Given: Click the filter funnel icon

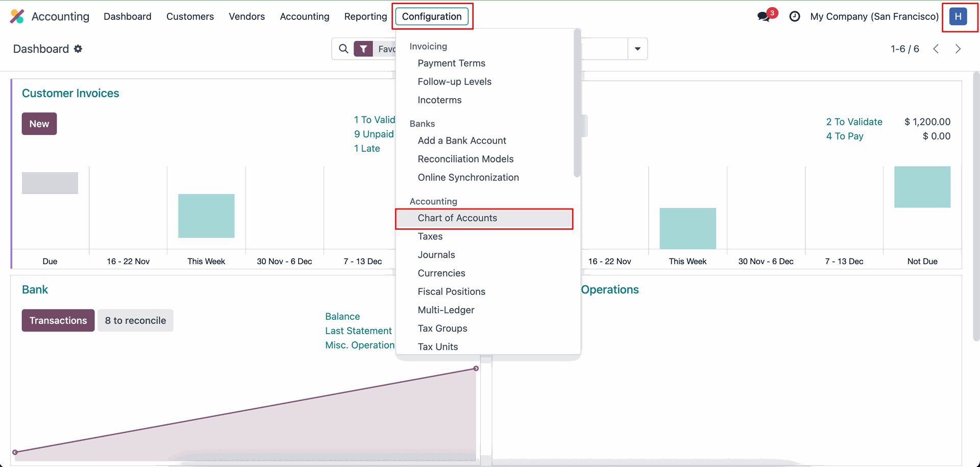Looking at the screenshot, I should 363,49.
